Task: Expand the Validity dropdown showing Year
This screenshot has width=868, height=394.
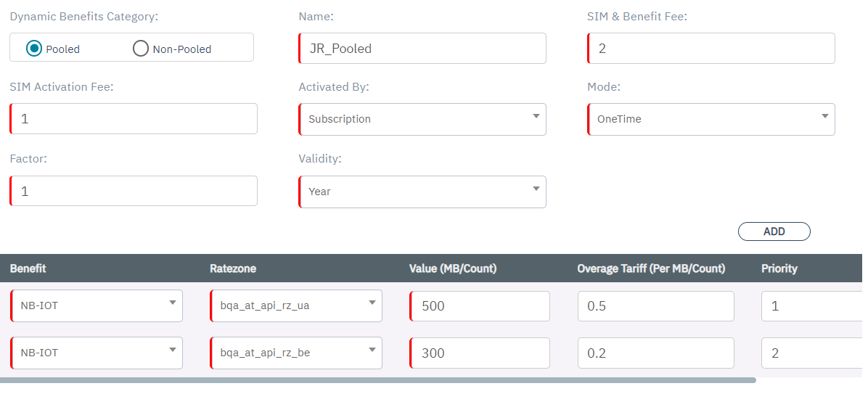Action: point(422,192)
